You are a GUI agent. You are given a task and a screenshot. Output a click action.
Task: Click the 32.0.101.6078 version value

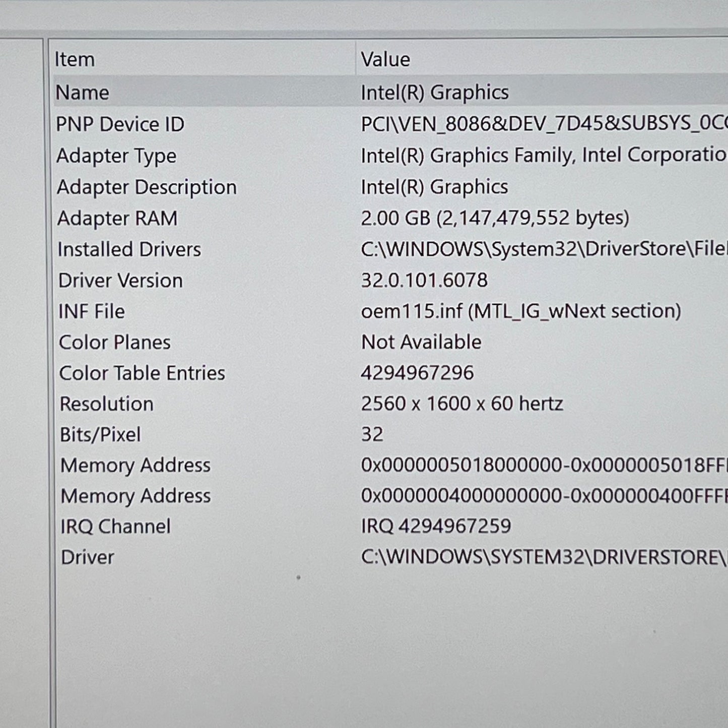(424, 280)
